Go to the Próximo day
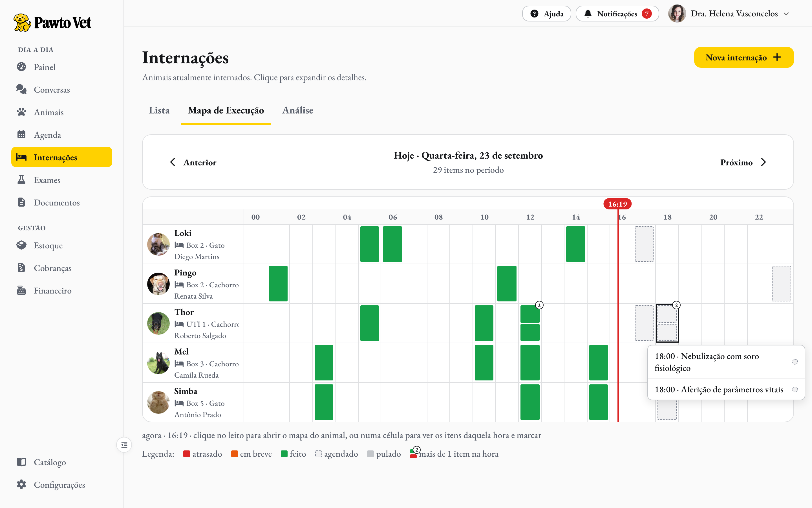812x508 pixels. [x=743, y=162]
